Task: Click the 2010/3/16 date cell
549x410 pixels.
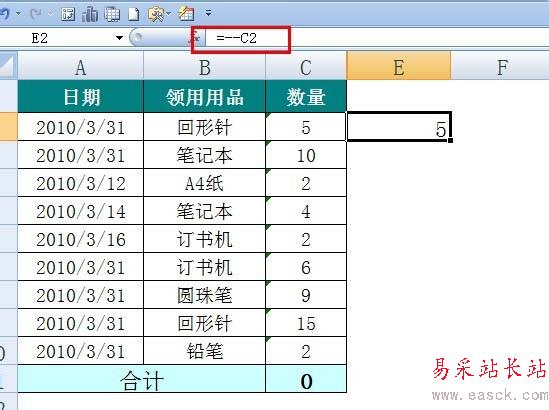Action: tap(81, 239)
